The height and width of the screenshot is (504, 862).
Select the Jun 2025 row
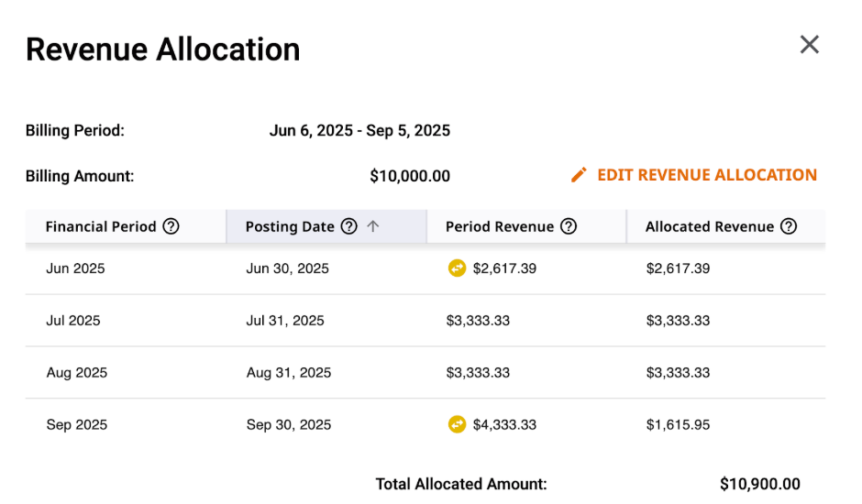425,268
